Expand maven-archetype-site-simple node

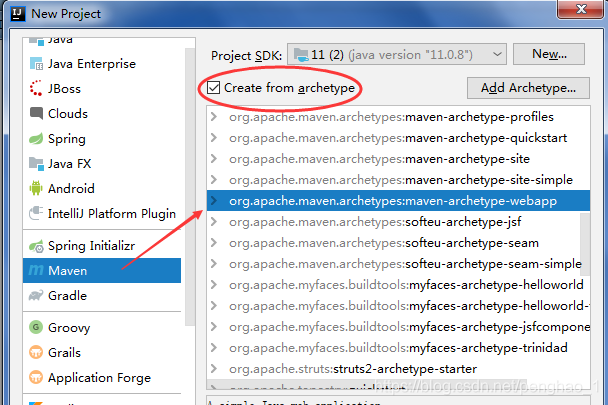click(x=213, y=180)
